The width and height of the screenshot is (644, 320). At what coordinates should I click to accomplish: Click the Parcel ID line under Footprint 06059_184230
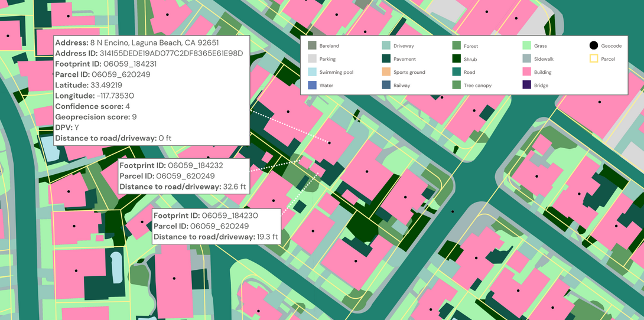[x=201, y=226]
